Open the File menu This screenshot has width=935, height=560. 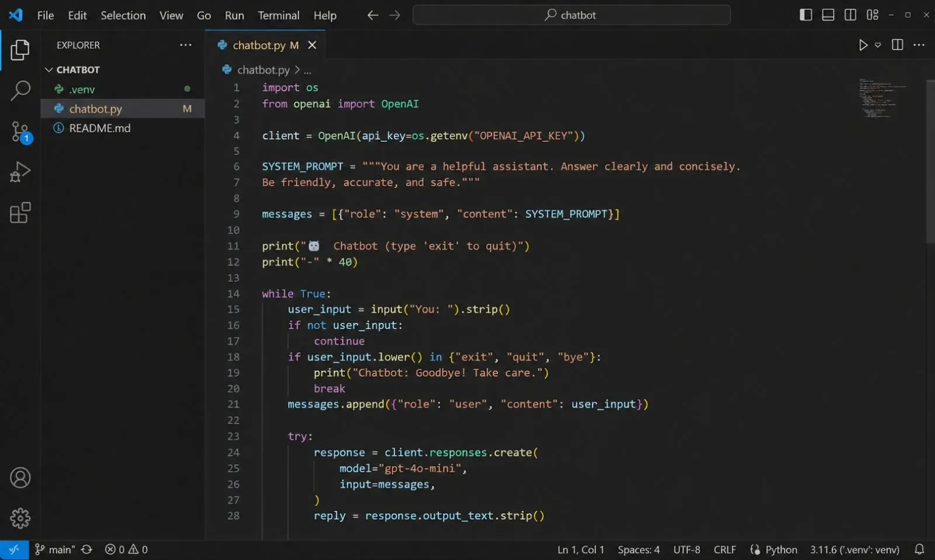[x=46, y=15]
